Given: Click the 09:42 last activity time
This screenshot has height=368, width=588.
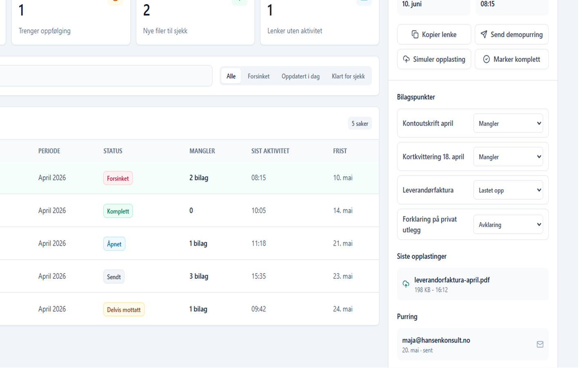Looking at the screenshot, I should [x=259, y=309].
